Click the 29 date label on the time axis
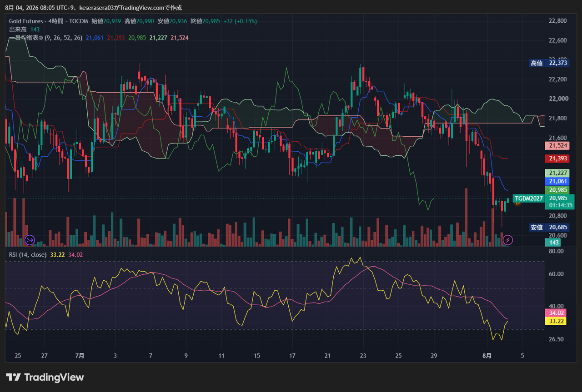This screenshot has height=392, width=582. tap(434, 356)
